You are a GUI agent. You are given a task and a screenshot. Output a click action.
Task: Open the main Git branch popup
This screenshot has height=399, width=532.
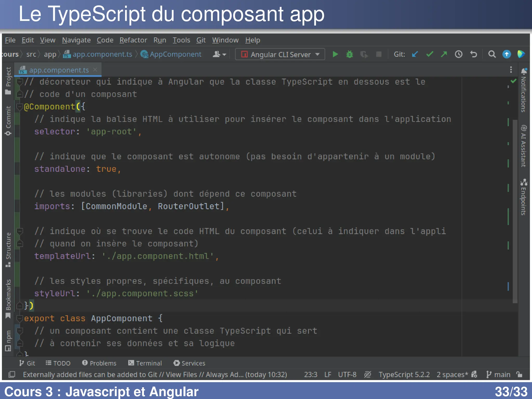pyautogui.click(x=498, y=375)
